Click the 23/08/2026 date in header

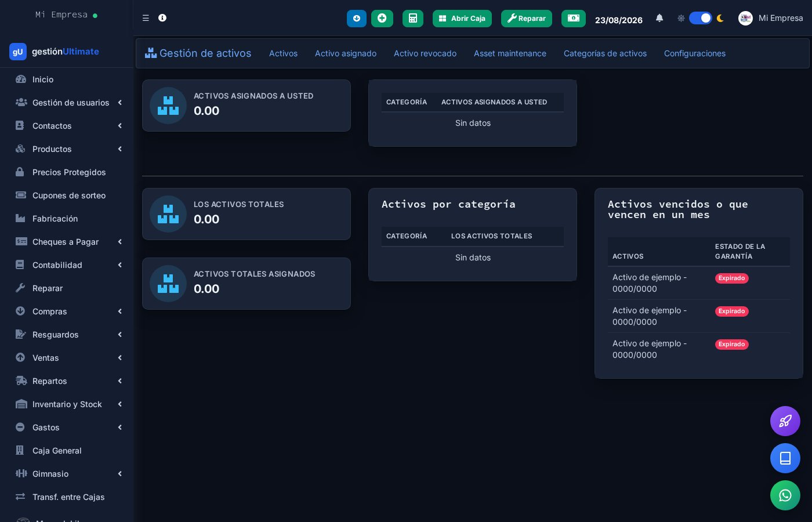[619, 20]
